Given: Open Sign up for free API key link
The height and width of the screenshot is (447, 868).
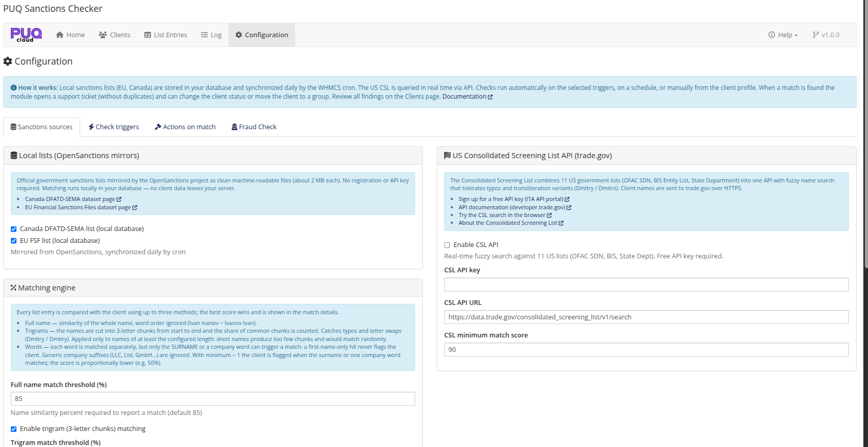Looking at the screenshot, I should click(x=514, y=199).
